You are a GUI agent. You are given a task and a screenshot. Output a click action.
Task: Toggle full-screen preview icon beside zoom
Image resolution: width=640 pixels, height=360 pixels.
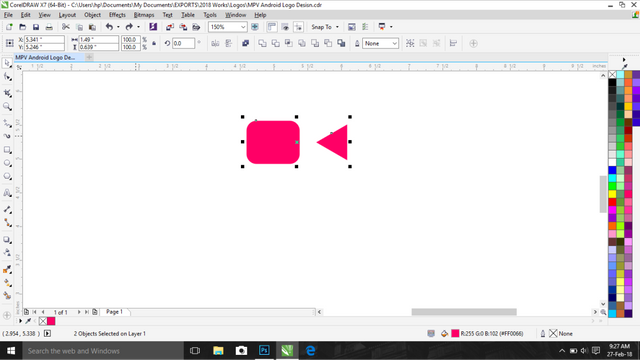click(x=255, y=27)
